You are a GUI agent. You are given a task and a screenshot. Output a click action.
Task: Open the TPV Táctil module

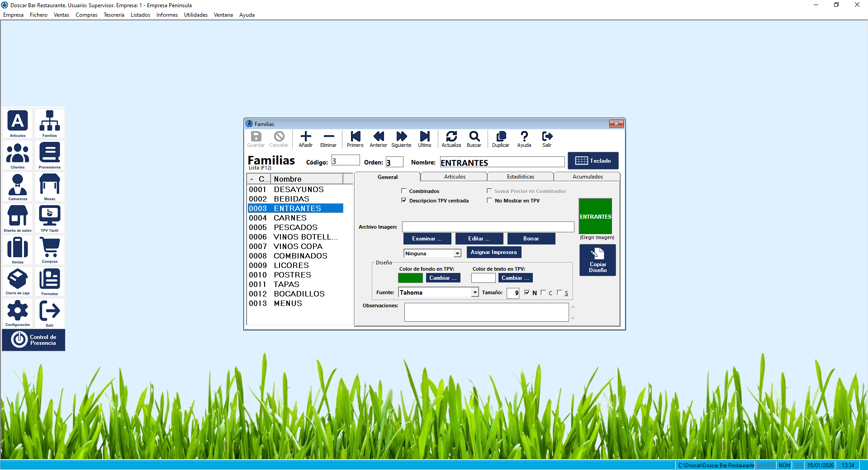click(x=49, y=218)
